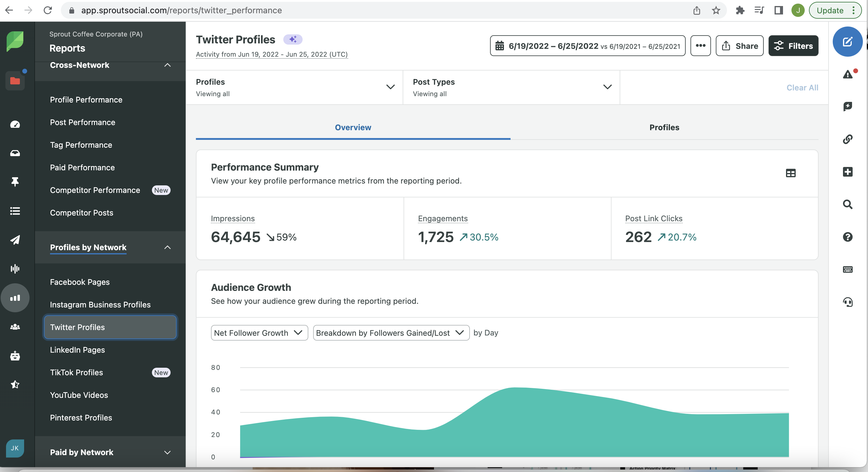The image size is (868, 472).
Task: Open the Publishing paper plane icon
Action: point(15,240)
